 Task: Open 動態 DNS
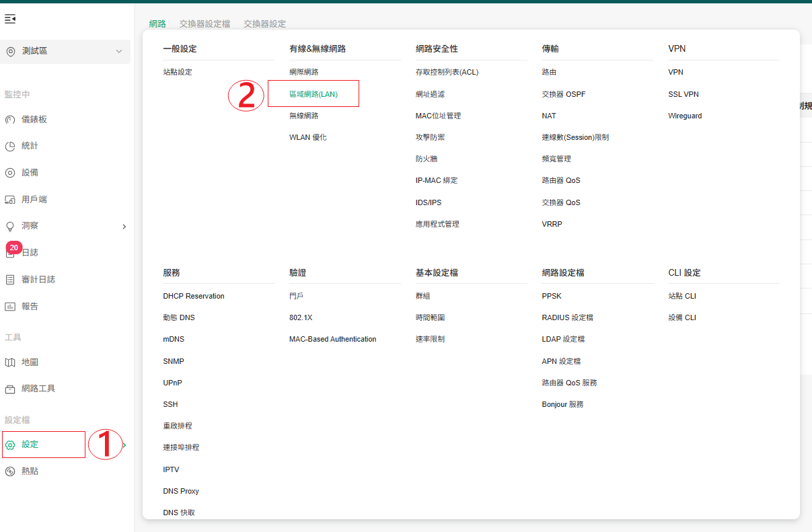179,317
